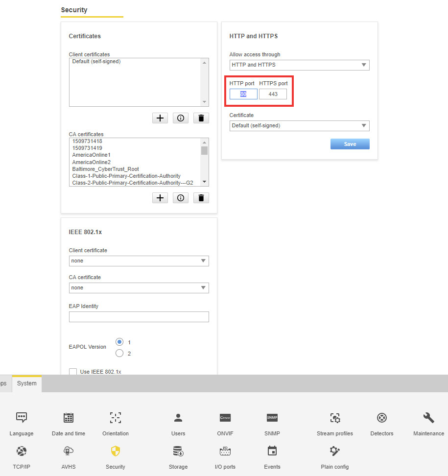Select Baltimore_CyberTrust_Root in CA certificates list
Image resolution: width=448 pixels, height=476 pixels.
105,169
